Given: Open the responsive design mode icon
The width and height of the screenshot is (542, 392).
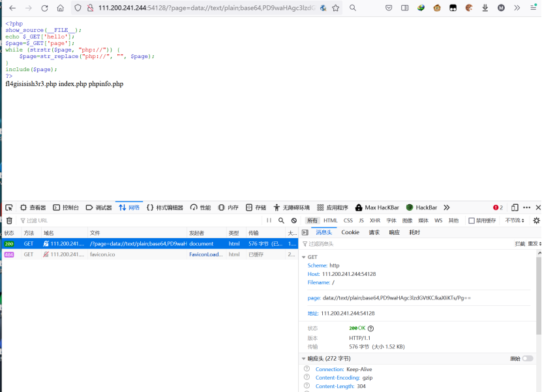Looking at the screenshot, I should click(x=514, y=207).
